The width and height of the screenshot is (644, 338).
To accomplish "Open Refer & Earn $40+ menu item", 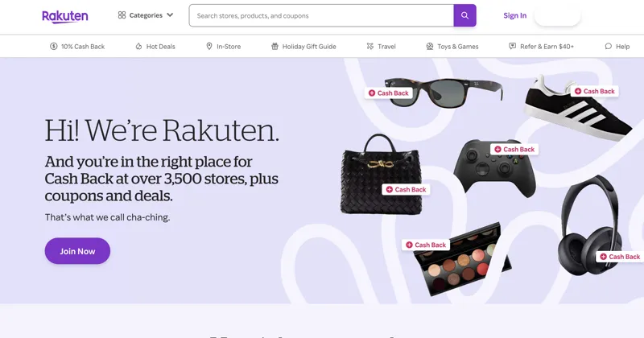I will (541, 47).
